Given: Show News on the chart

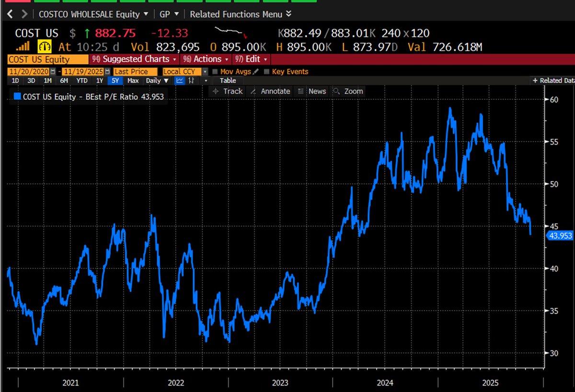Looking at the screenshot, I should tap(312, 91).
